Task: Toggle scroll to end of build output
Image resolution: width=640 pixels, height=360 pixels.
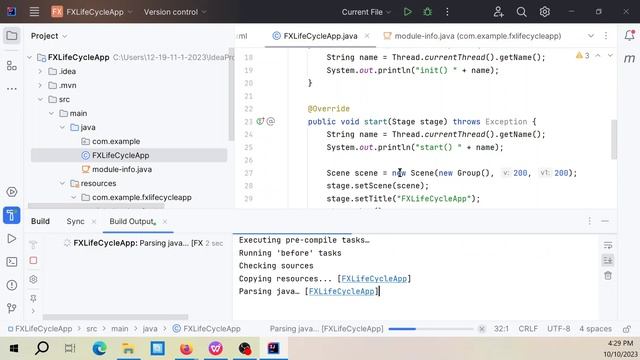Action: point(608,260)
